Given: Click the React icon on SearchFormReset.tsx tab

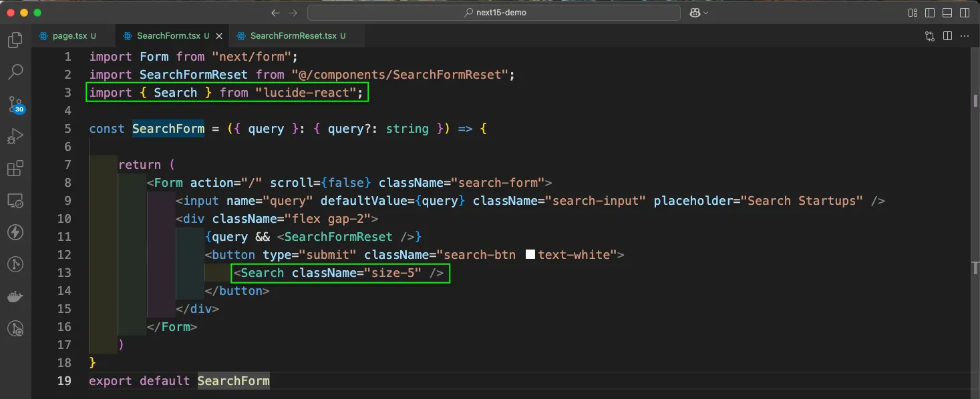Looking at the screenshot, I should [242, 36].
